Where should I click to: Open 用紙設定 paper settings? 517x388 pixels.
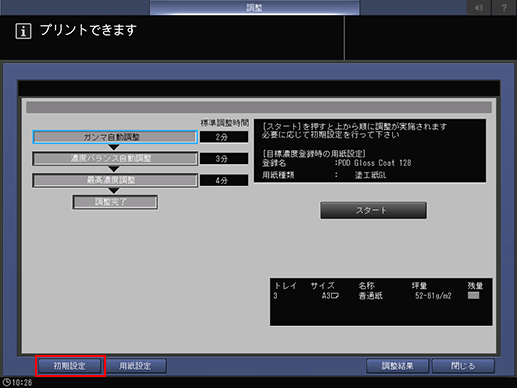[135, 366]
